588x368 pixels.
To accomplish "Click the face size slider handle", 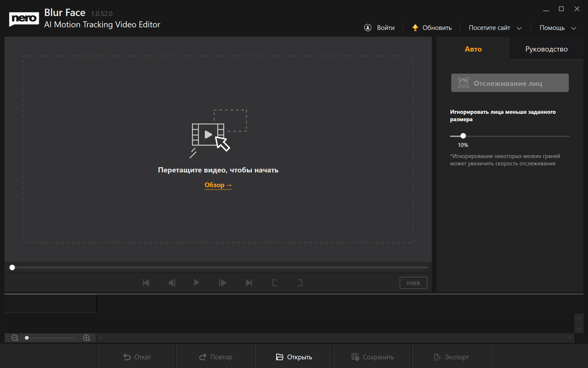I will 463,136.
